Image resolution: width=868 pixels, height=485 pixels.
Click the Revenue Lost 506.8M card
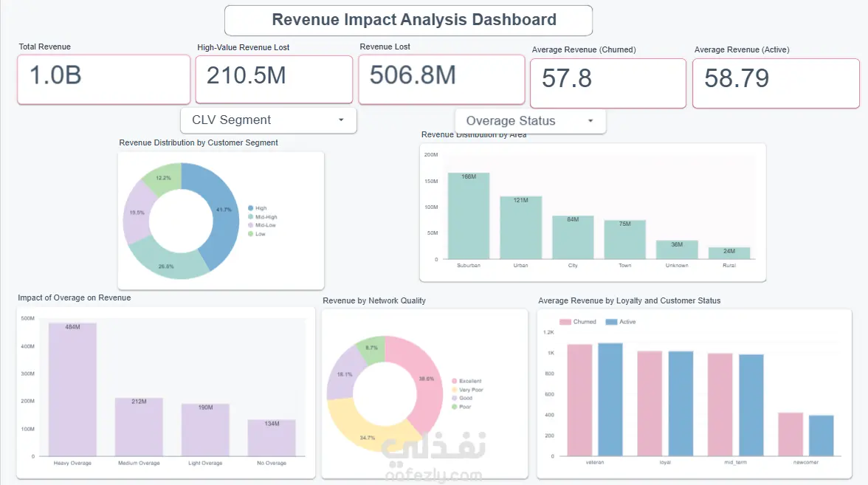pyautogui.click(x=441, y=79)
